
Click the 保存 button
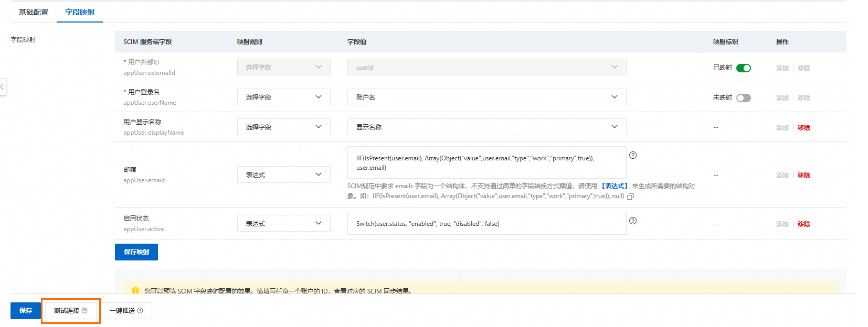26,311
